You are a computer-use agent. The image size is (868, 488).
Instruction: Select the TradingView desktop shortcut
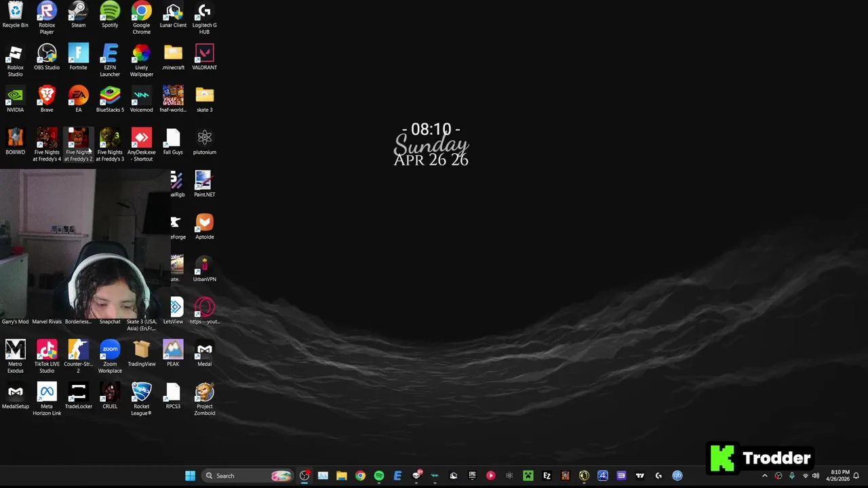point(142,354)
